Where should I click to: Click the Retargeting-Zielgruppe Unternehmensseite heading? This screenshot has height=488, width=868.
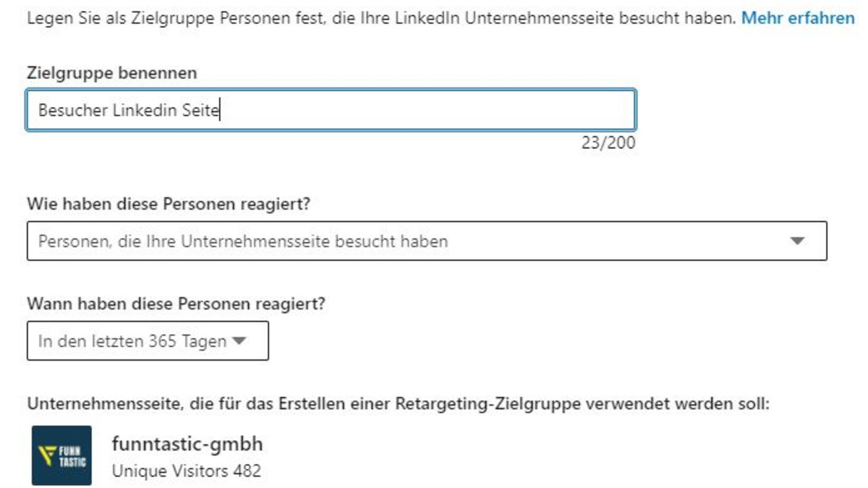pyautogui.click(x=398, y=403)
